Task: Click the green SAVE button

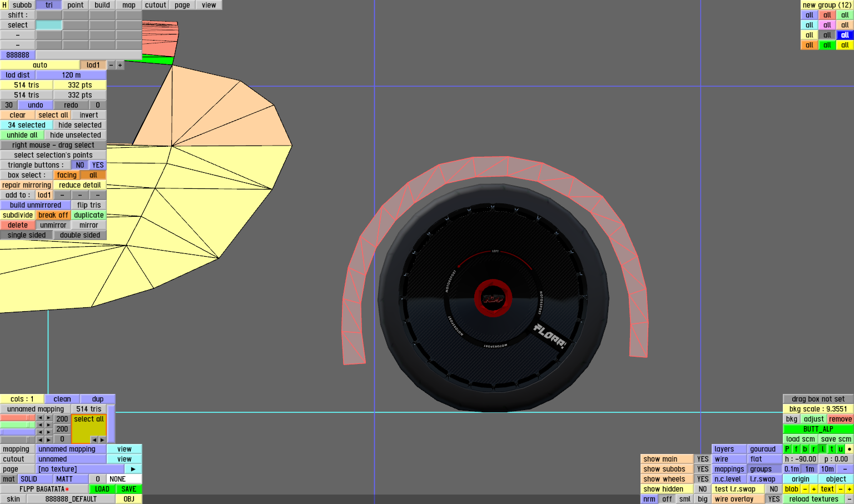Action: pos(129,489)
